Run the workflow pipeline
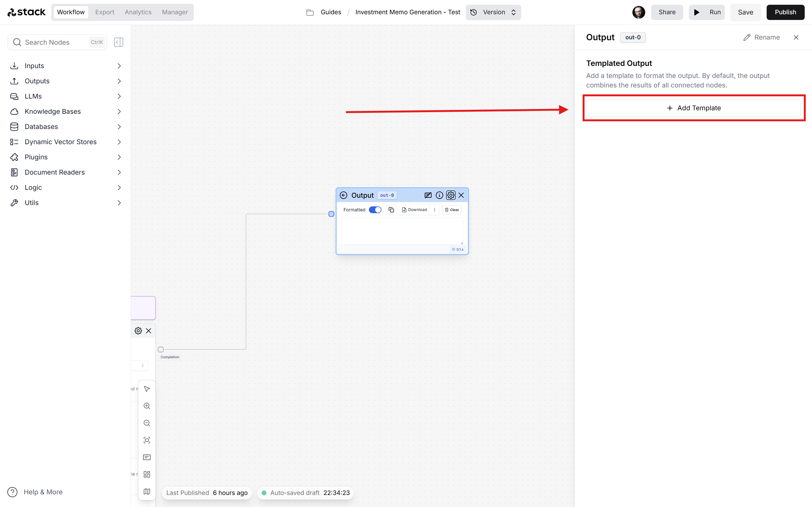812x507 pixels. coord(708,12)
